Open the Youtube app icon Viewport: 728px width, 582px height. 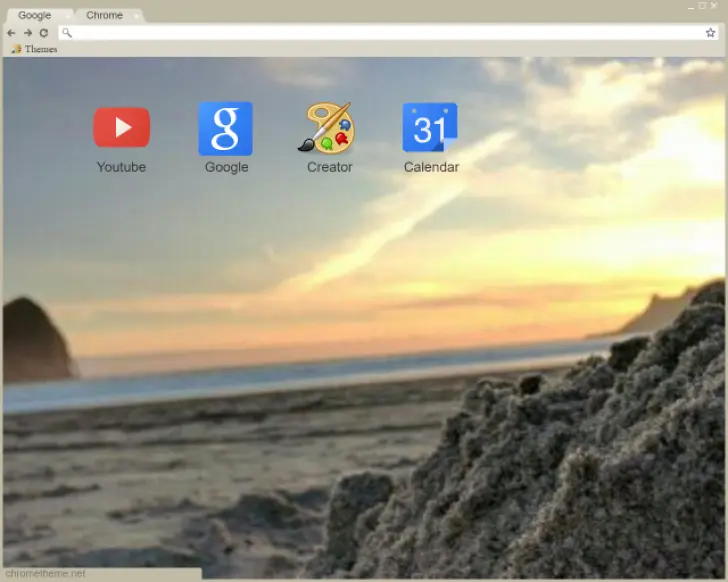click(x=121, y=128)
